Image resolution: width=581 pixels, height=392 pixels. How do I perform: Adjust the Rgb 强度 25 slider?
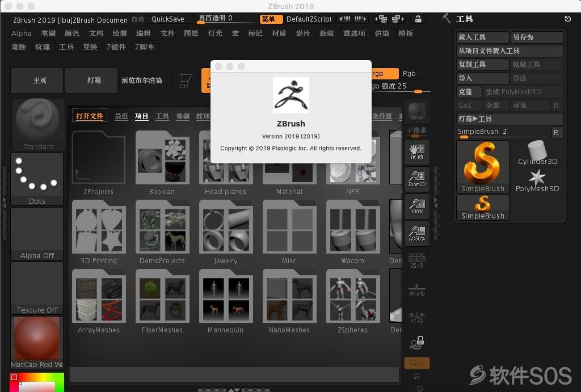[401, 87]
